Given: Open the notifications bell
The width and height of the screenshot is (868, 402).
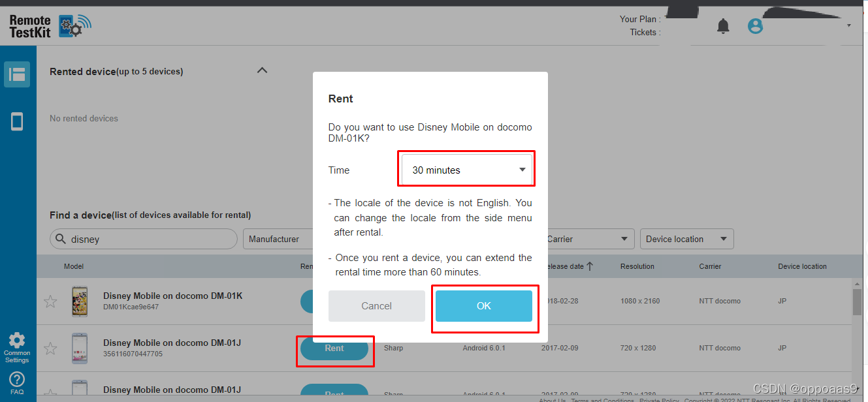Looking at the screenshot, I should [x=723, y=26].
